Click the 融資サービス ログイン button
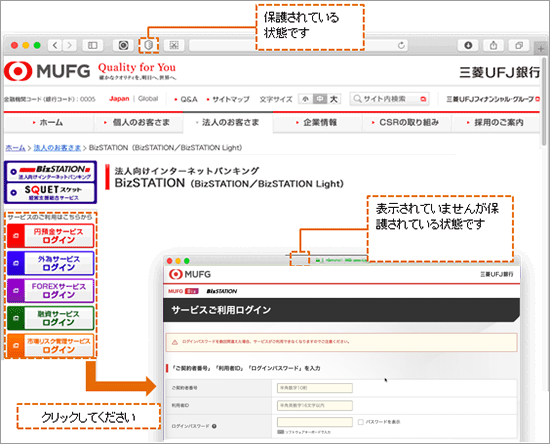 click(x=51, y=318)
